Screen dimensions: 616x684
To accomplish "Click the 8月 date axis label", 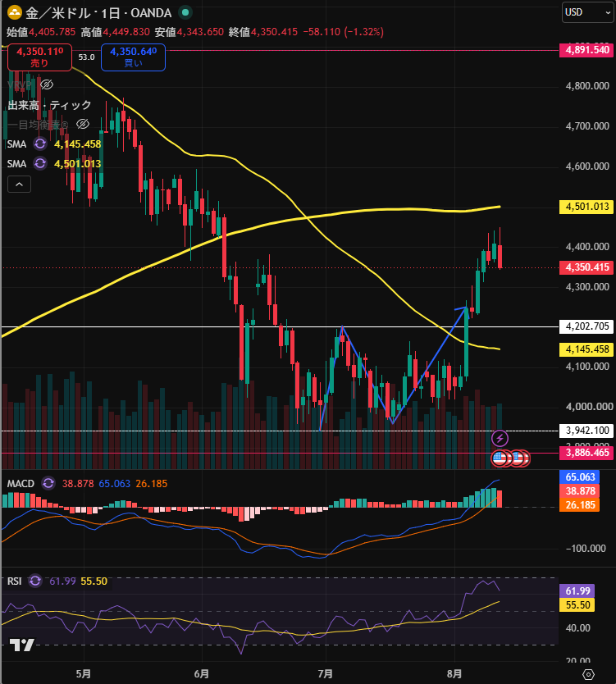I will point(454,673).
